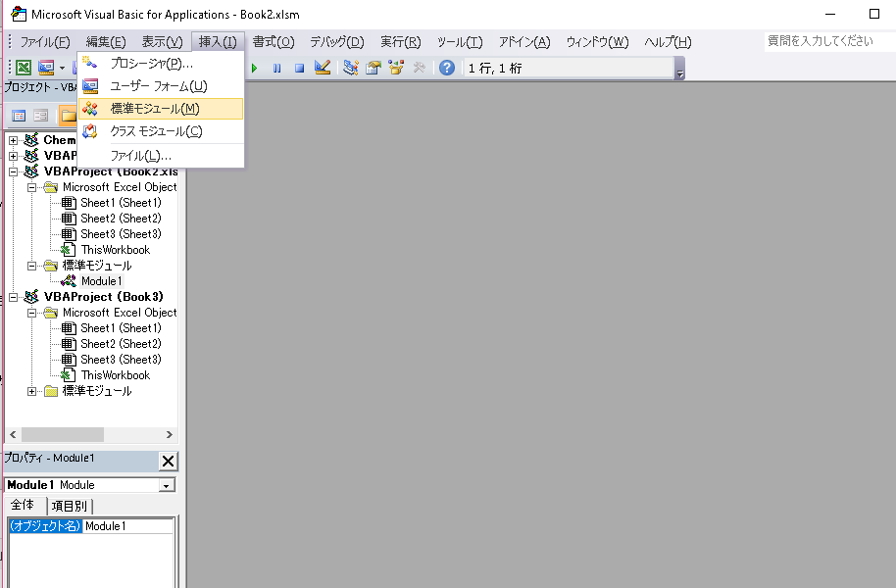Close the Properties pane with X button
Screen dimensions: 896x588
pyautogui.click(x=168, y=461)
